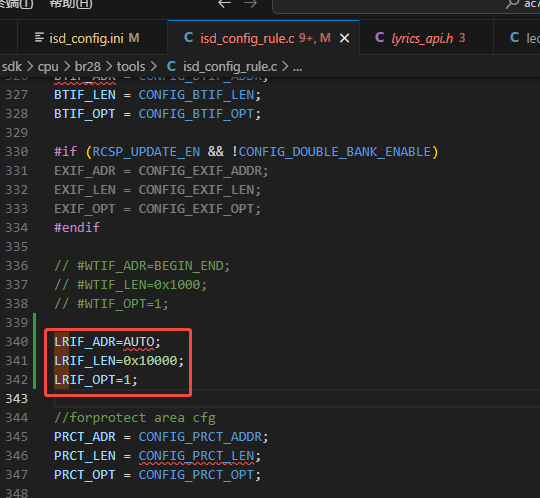Open the tools breadcrumb folder
This screenshot has width=540, height=498.
tap(131, 66)
